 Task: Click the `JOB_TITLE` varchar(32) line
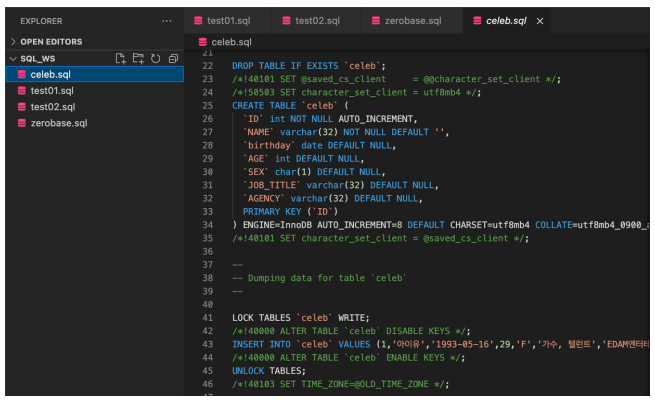pyautogui.click(x=340, y=185)
